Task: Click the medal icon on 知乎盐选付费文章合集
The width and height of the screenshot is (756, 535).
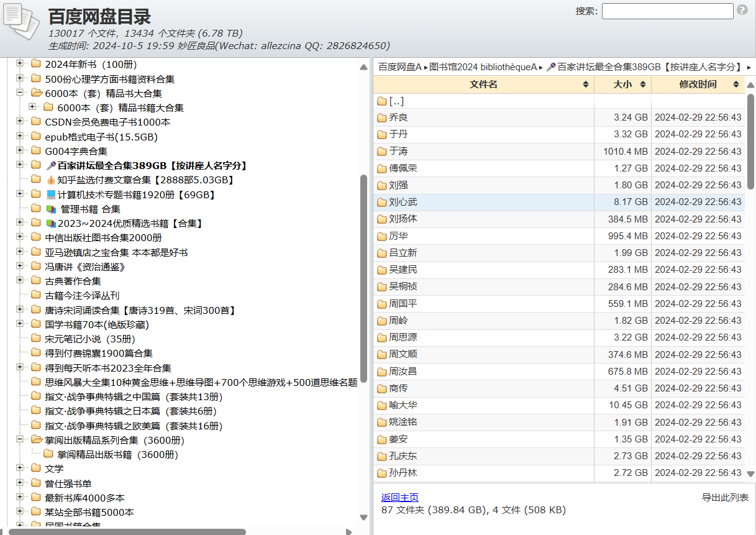Action: pyautogui.click(x=50, y=179)
